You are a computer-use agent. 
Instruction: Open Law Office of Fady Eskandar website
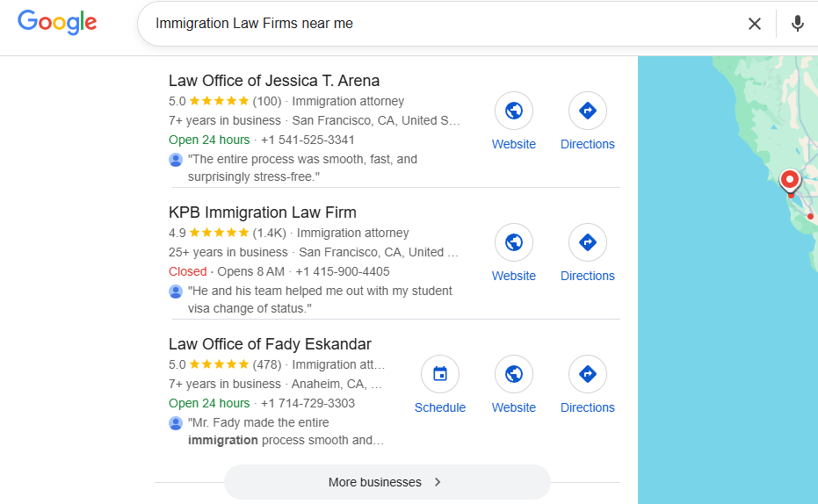[514, 375]
